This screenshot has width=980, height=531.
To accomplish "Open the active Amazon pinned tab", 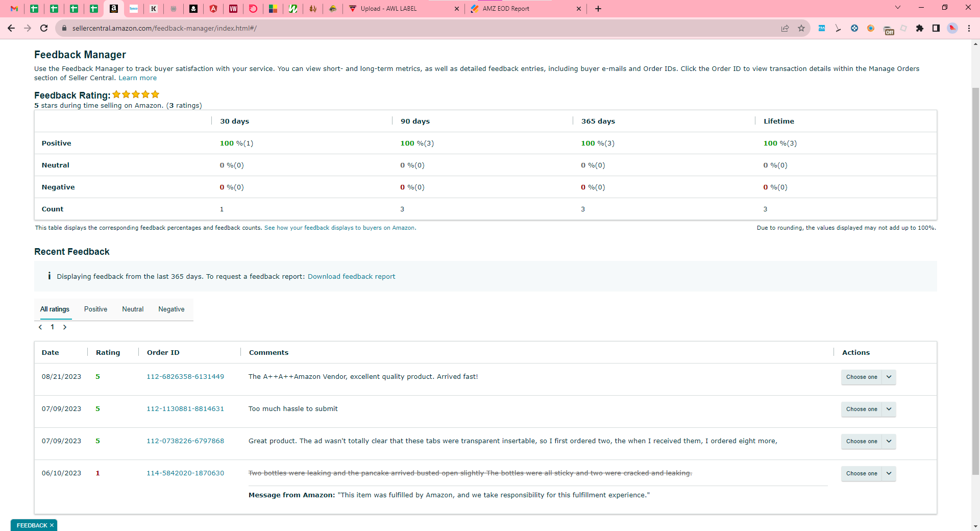I will click(114, 9).
